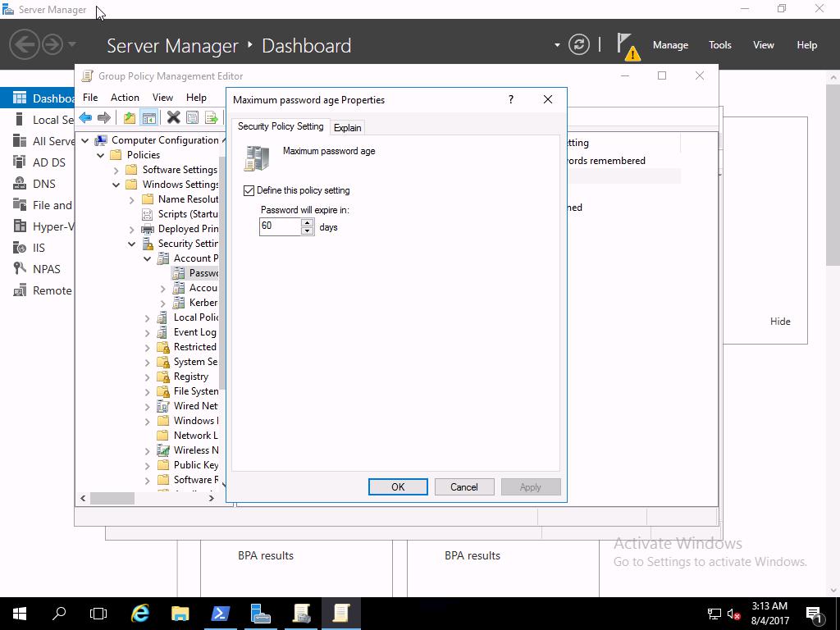Click the help question mark in dialog

[511, 99]
